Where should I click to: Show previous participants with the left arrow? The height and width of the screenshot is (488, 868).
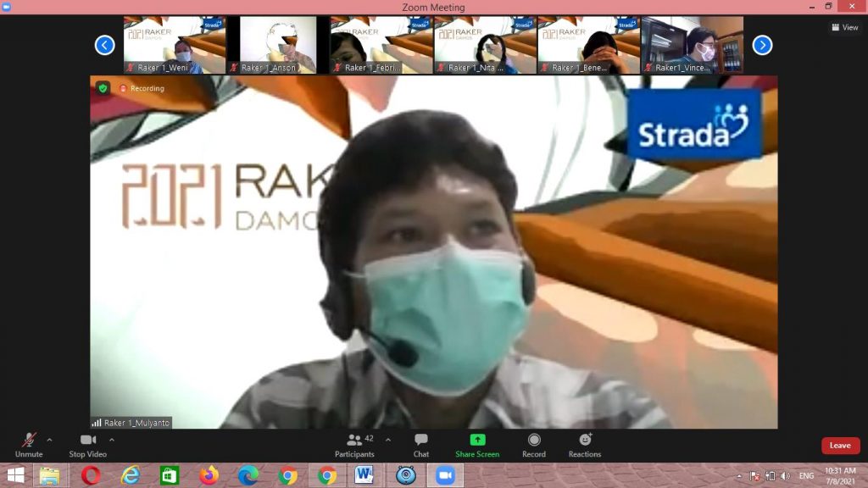tap(104, 45)
